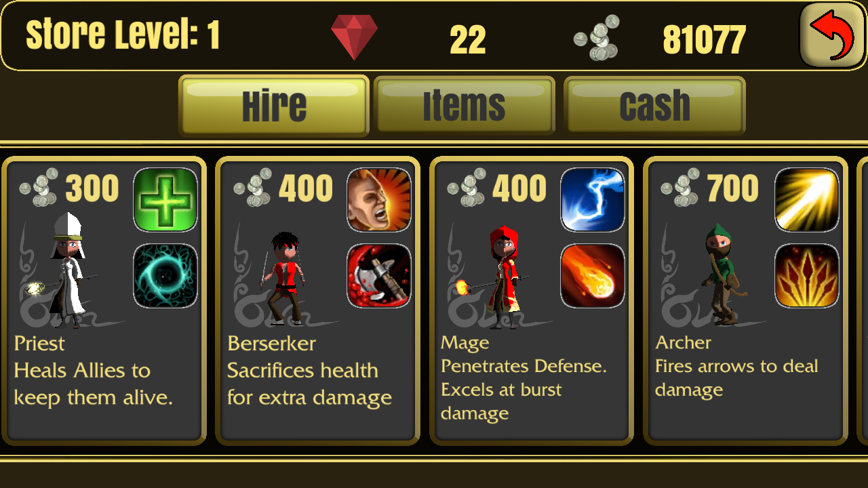Viewport: 868px width, 488px height.
Task: Select the Berserker character figure
Action: click(x=285, y=278)
